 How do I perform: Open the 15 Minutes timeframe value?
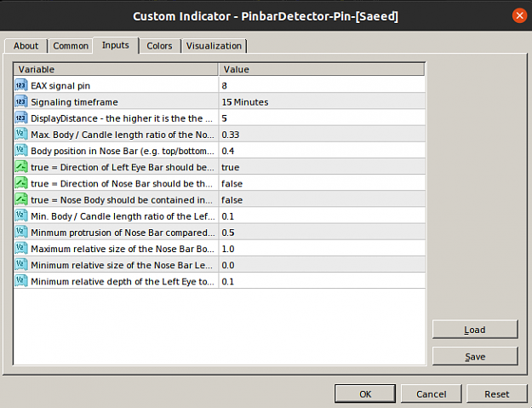click(322, 102)
